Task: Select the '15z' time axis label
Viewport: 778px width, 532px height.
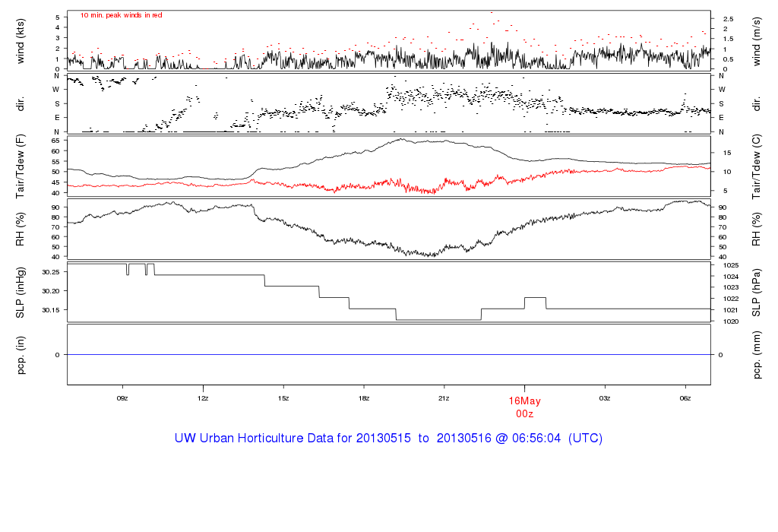Action: pyautogui.click(x=283, y=398)
